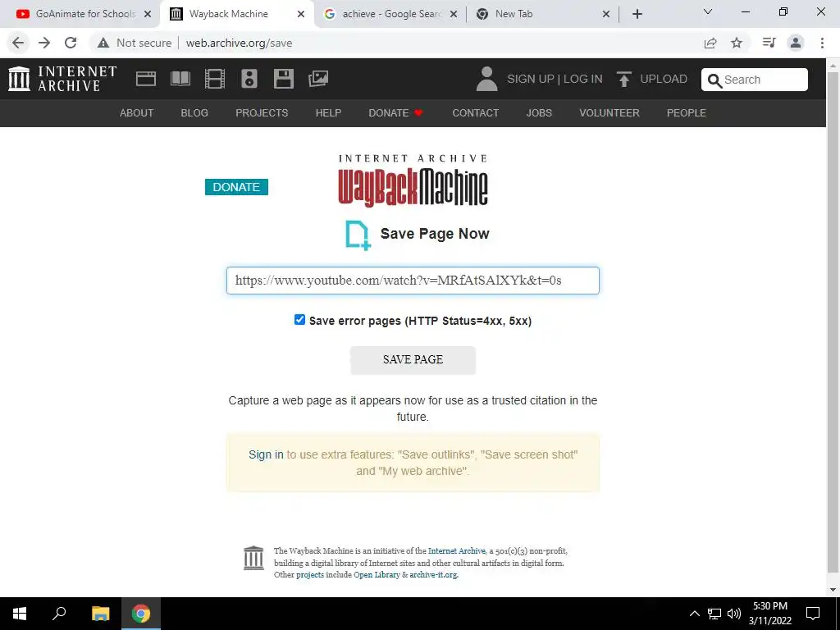Click Chrome icon in the taskbar

[141, 614]
